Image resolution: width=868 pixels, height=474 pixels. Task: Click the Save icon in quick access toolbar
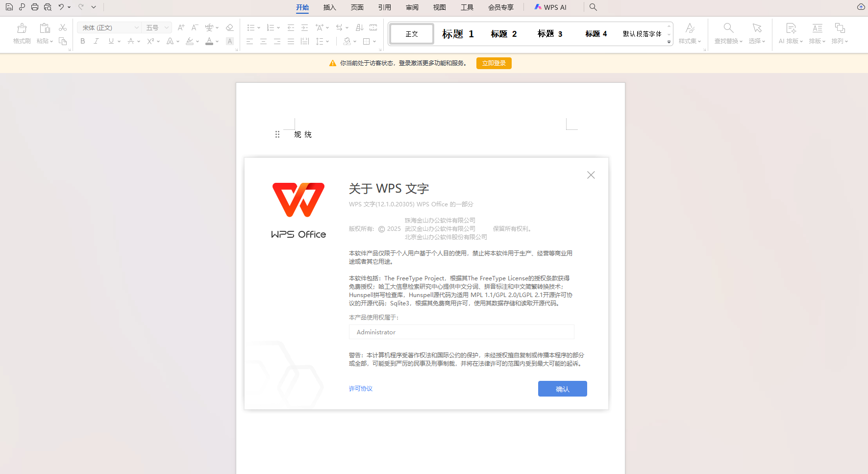9,7
